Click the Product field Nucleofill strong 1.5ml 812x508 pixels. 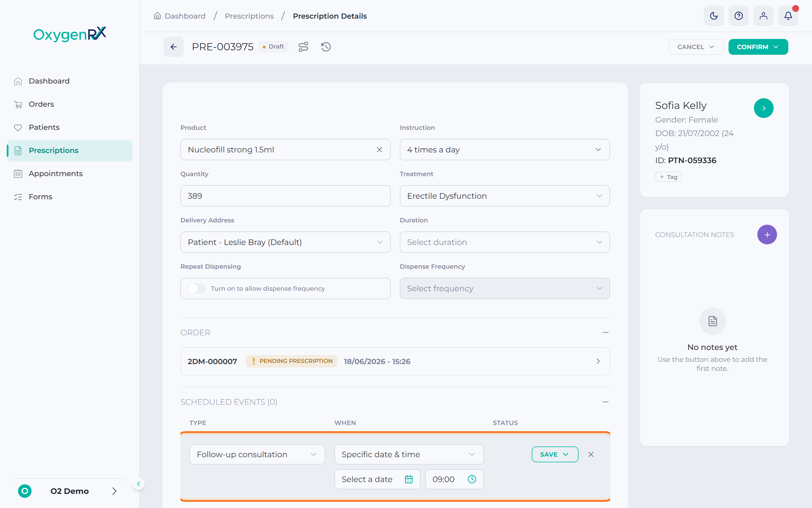click(285, 150)
